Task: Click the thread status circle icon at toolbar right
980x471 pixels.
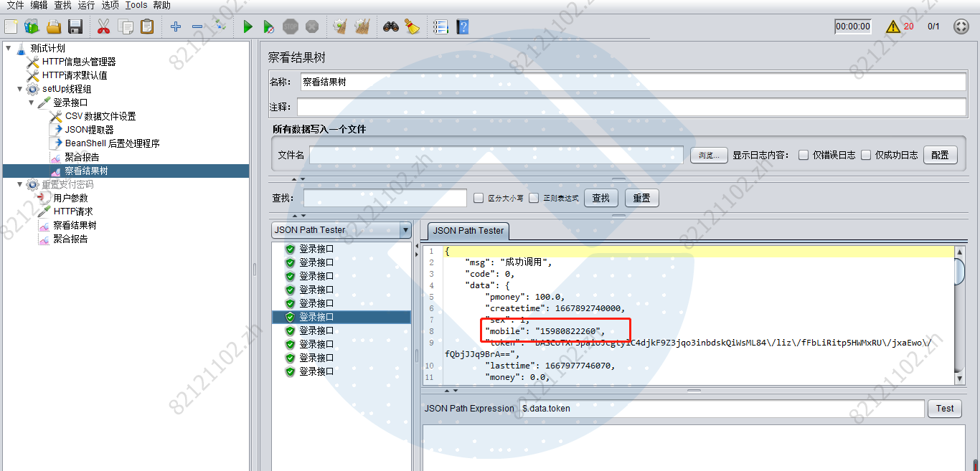Action: [961, 27]
